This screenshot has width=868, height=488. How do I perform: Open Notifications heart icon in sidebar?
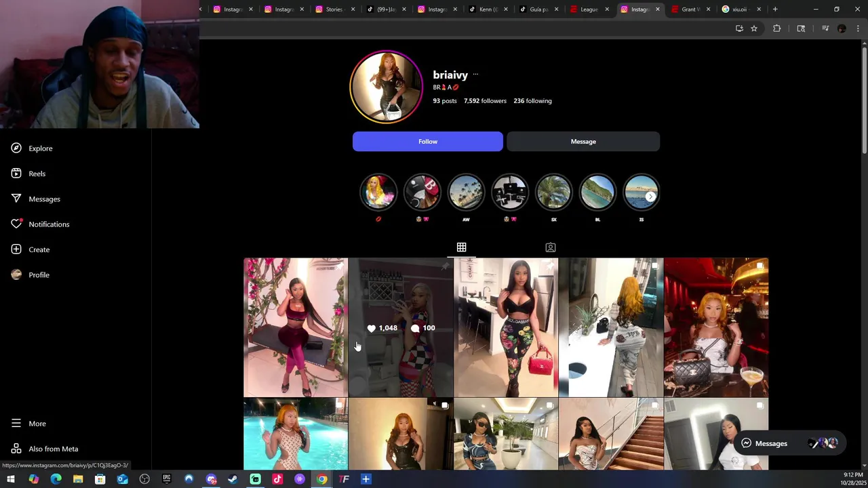16,224
